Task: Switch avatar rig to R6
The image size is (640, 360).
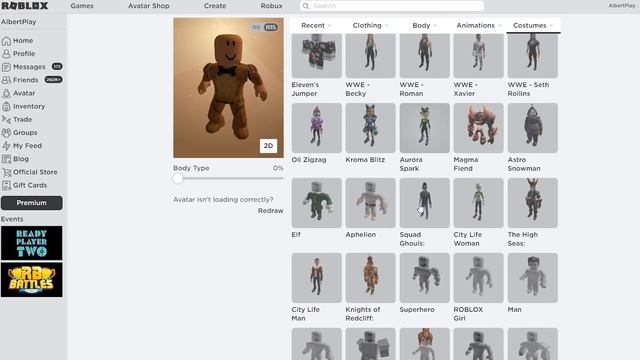Action: point(256,27)
